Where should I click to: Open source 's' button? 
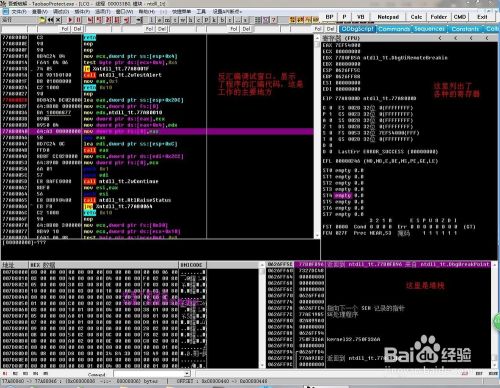coord(245,20)
